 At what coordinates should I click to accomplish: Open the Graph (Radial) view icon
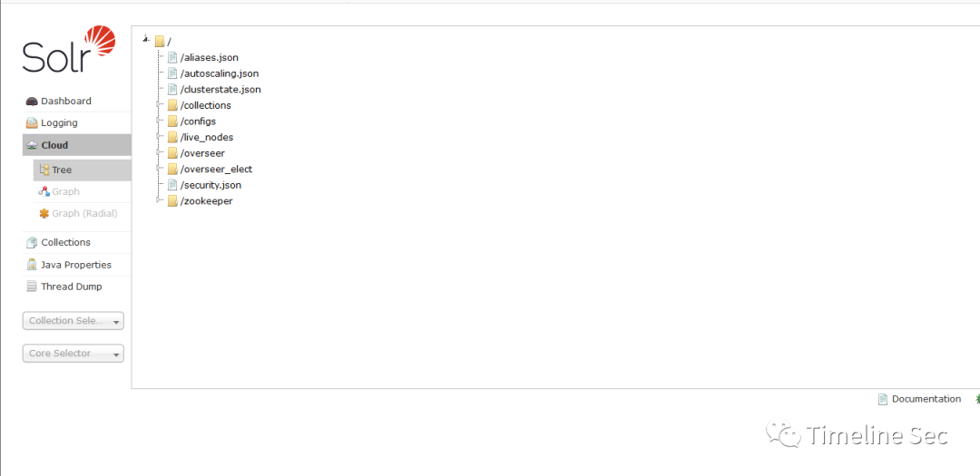[44, 214]
